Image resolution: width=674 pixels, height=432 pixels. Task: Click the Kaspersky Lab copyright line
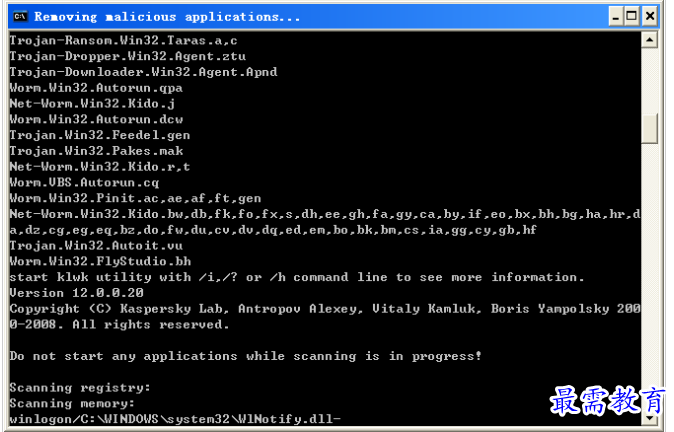pyautogui.click(x=325, y=316)
